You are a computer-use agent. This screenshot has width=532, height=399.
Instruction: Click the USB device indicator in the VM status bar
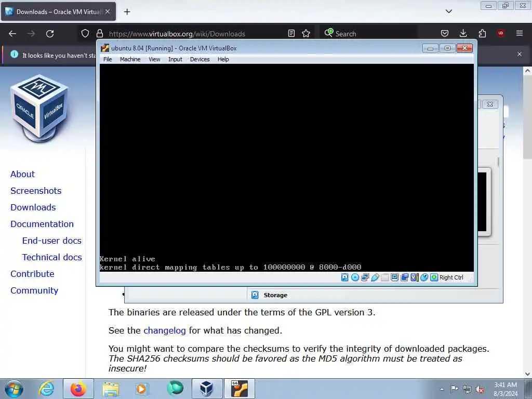click(375, 277)
